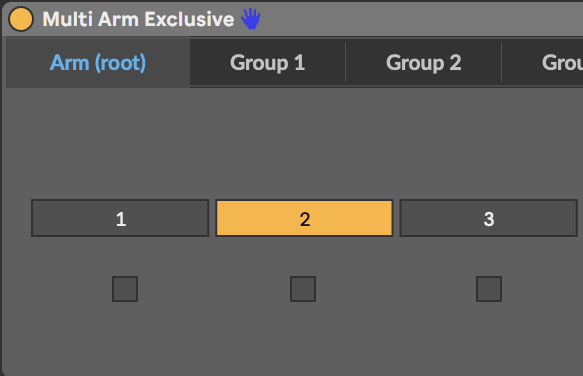Select the partially visible Group 3 tab

point(543,62)
